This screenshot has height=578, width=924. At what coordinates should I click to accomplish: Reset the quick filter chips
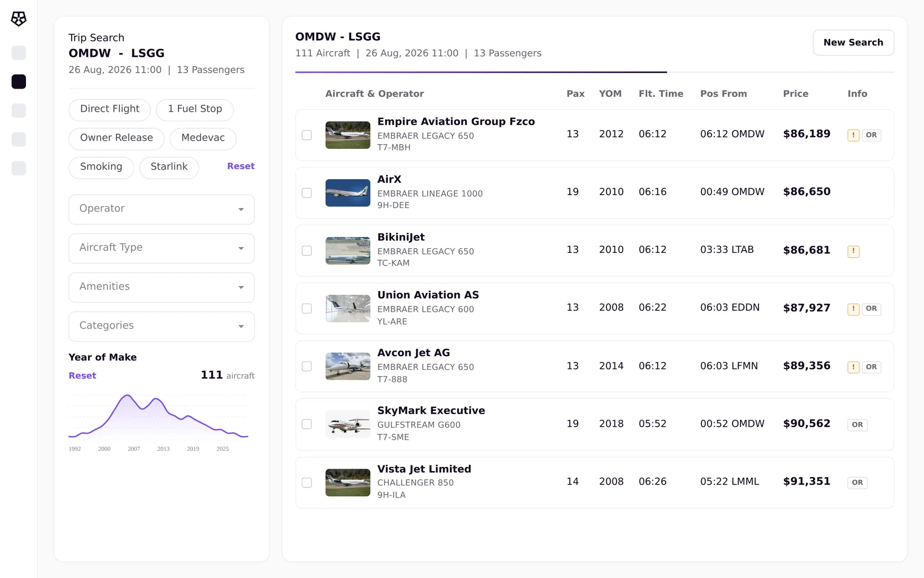pos(241,166)
